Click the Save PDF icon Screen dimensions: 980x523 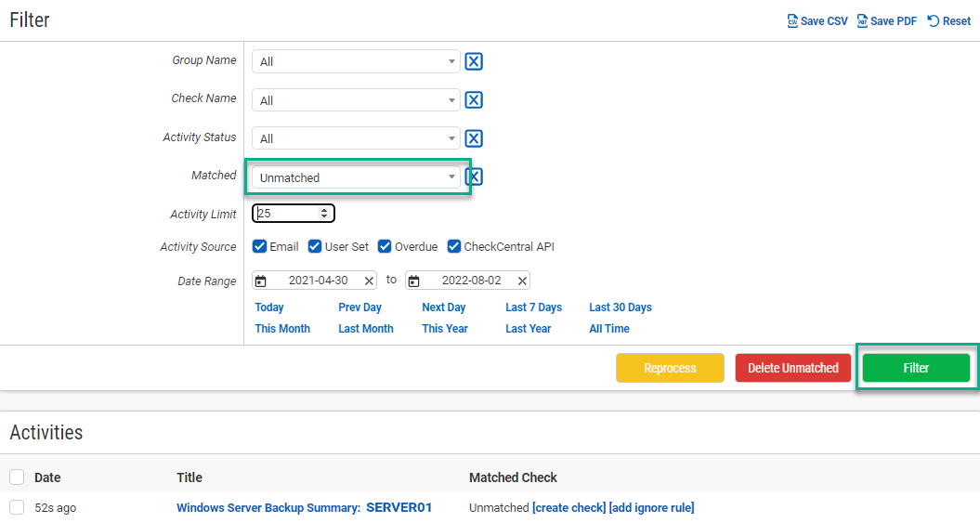(x=862, y=21)
